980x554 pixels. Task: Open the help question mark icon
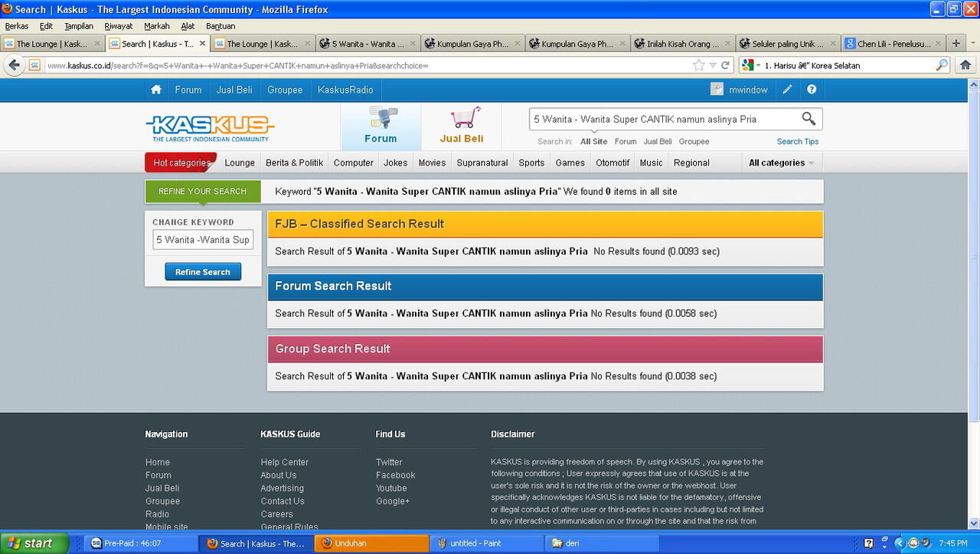pos(812,90)
